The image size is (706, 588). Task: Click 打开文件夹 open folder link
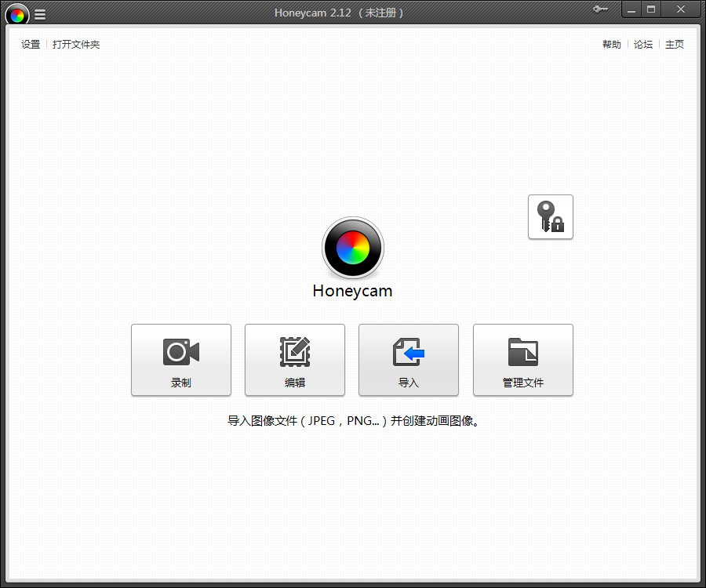coord(76,45)
